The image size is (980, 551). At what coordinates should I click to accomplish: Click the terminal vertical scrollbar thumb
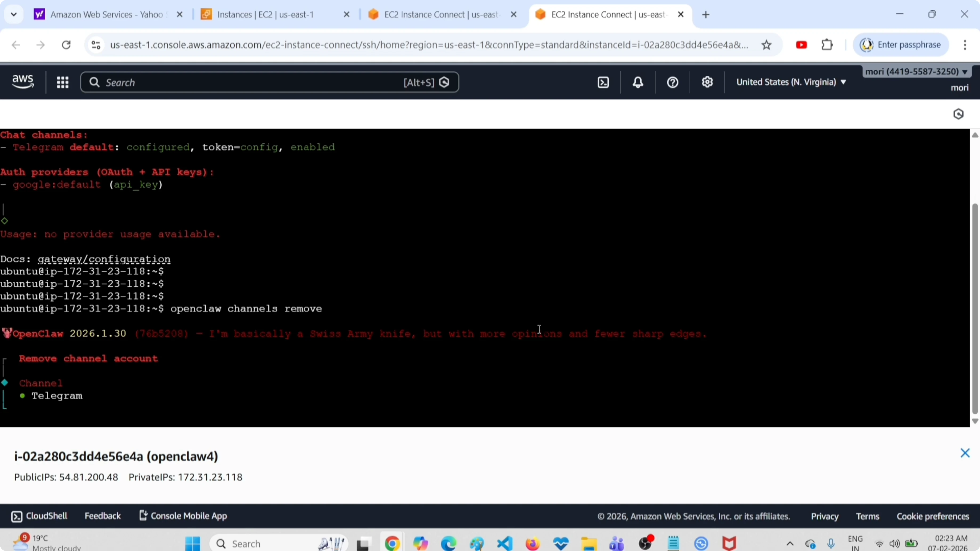975,308
